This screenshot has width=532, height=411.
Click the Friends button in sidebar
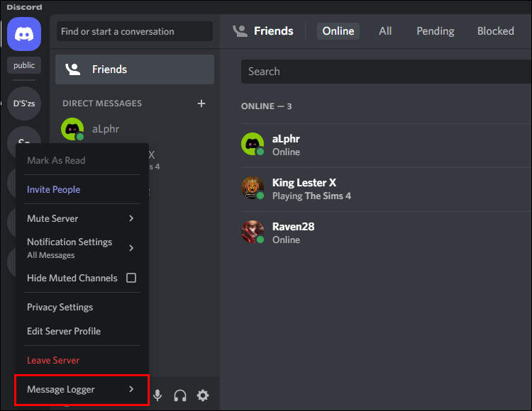tap(135, 69)
